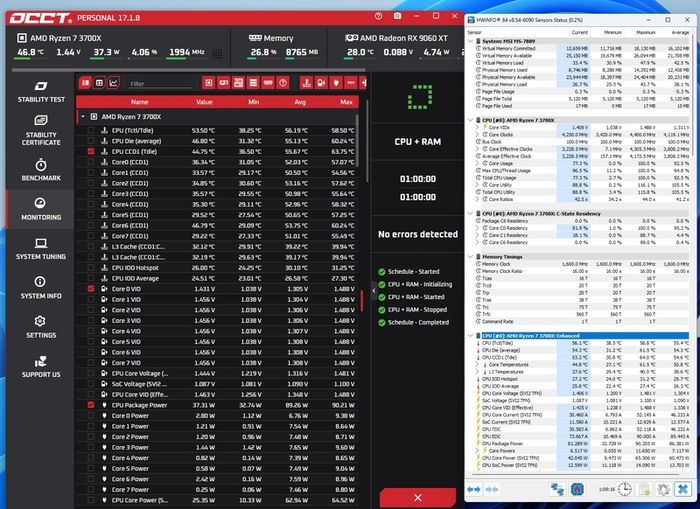Screen dimensions: 700x509
Task: Open Support Us in OCCT sidebar
Action: click(41, 367)
